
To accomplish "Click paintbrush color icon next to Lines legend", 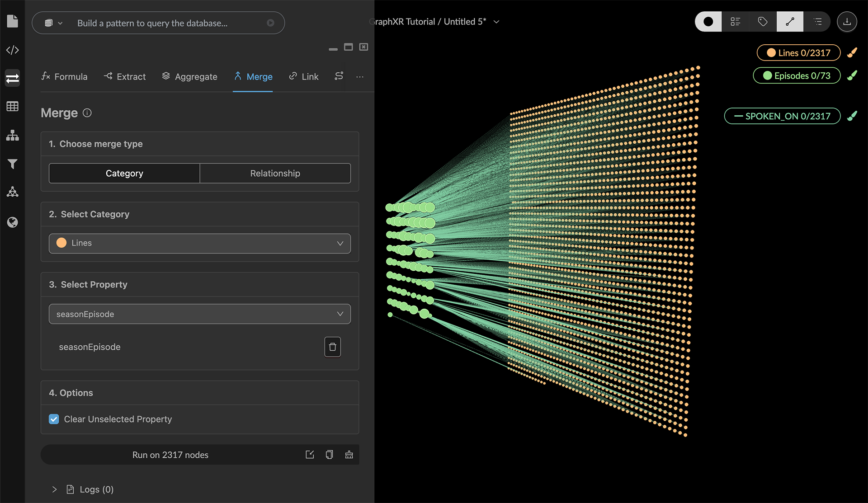I will tap(852, 52).
